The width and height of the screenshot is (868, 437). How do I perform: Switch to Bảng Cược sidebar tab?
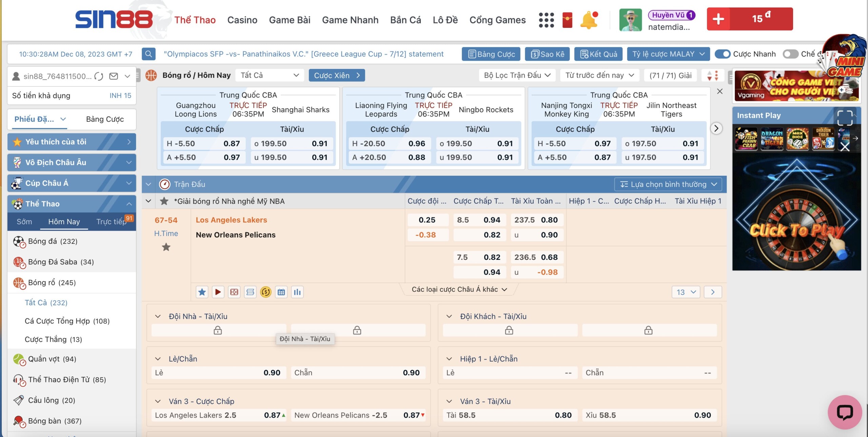(105, 119)
